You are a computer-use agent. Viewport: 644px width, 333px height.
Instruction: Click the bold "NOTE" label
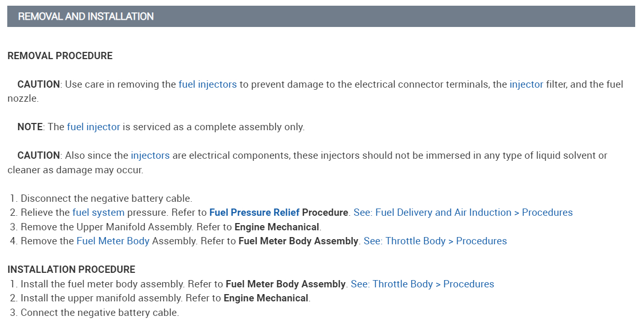click(30, 127)
